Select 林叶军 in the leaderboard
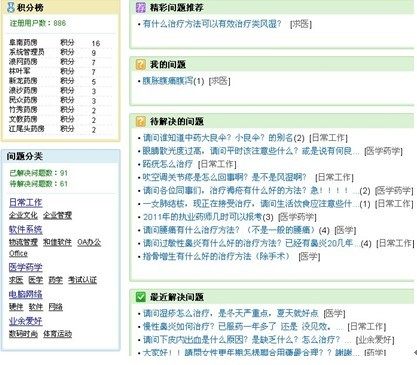Viewport: 417px width, 365px height. 19,71
